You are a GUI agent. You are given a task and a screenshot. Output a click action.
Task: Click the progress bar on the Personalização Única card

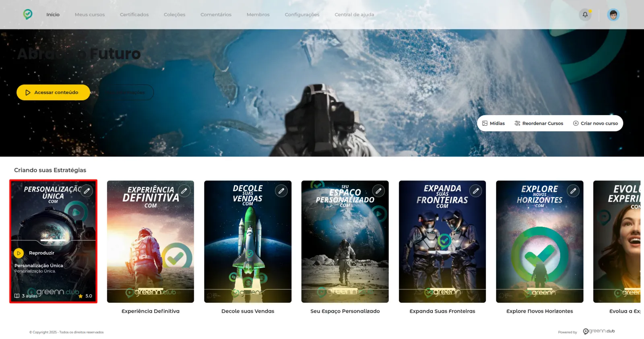(53, 240)
